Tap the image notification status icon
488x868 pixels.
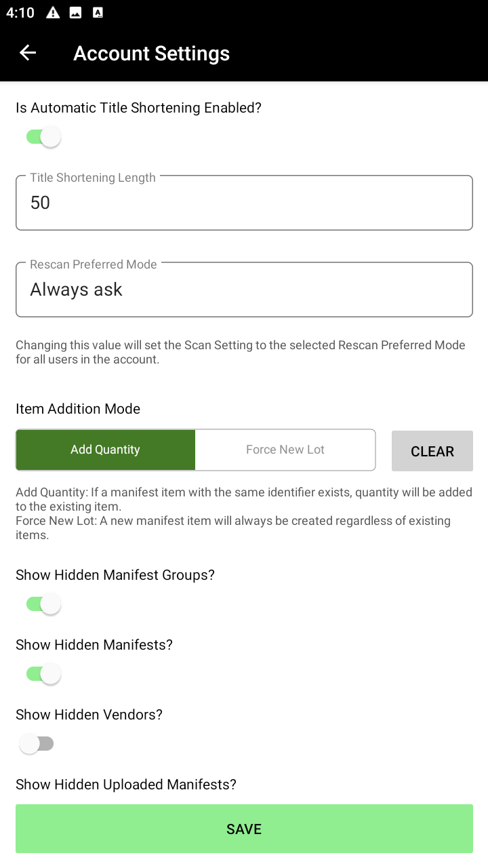click(75, 13)
